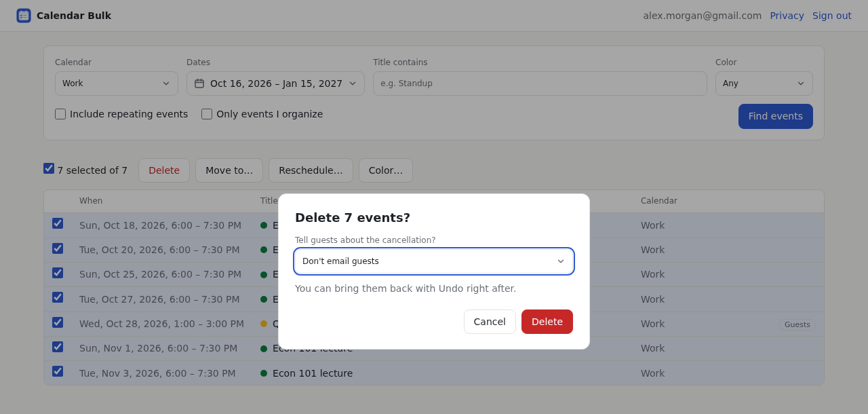The height and width of the screenshot is (414, 868).
Task: Click the toolbar Delete button
Action: [164, 170]
